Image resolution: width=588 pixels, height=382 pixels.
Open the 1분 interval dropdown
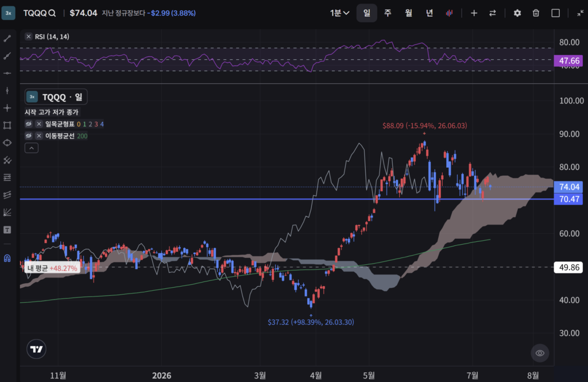pos(339,13)
